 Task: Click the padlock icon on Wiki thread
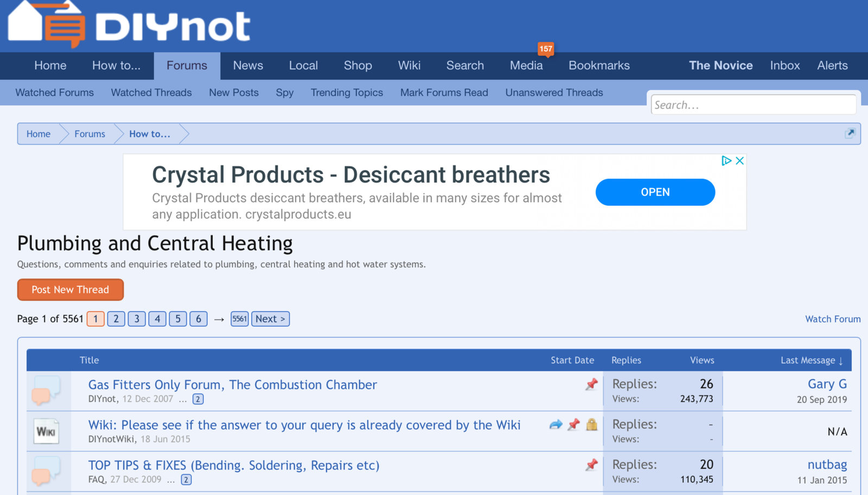coord(592,425)
